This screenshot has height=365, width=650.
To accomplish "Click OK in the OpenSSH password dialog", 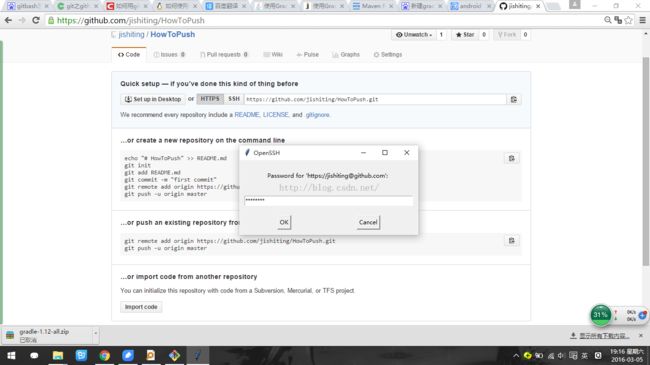I will tap(284, 222).
